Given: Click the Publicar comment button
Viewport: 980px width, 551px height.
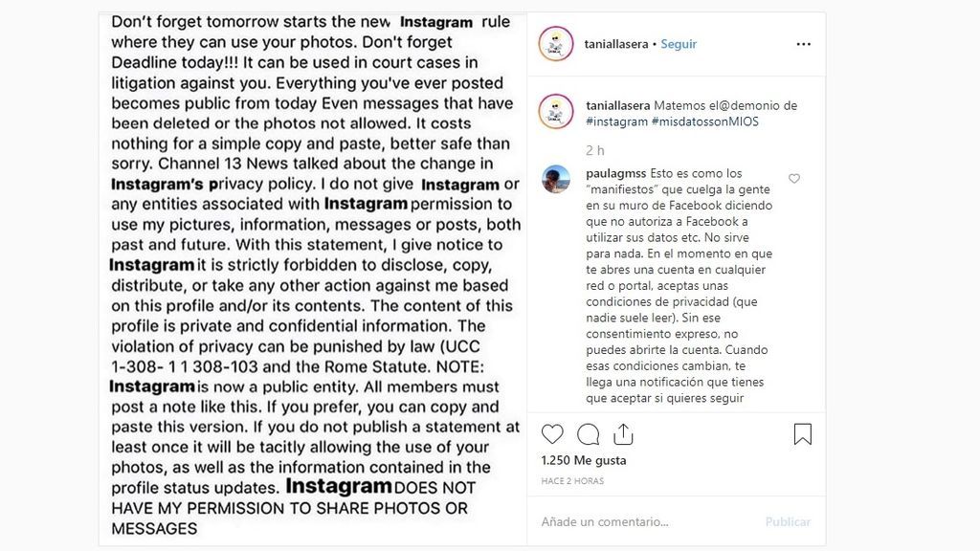Looking at the screenshot, I should tap(788, 521).
